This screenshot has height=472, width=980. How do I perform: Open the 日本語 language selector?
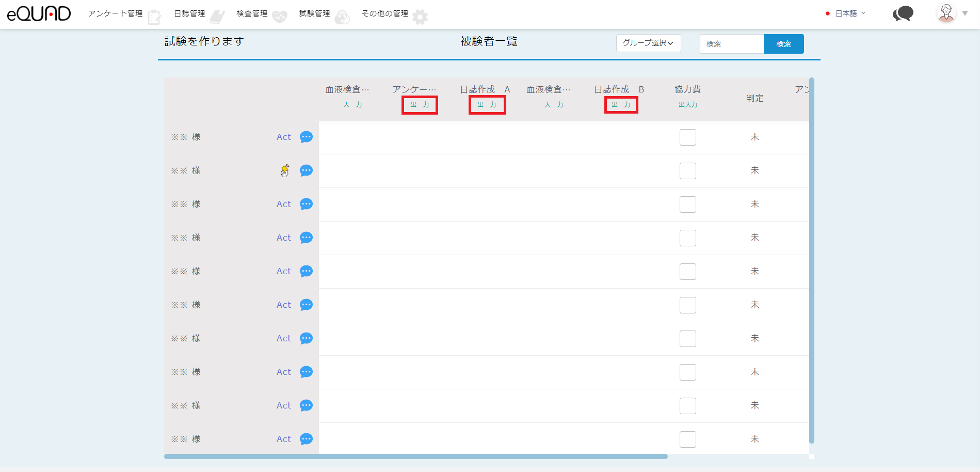846,13
